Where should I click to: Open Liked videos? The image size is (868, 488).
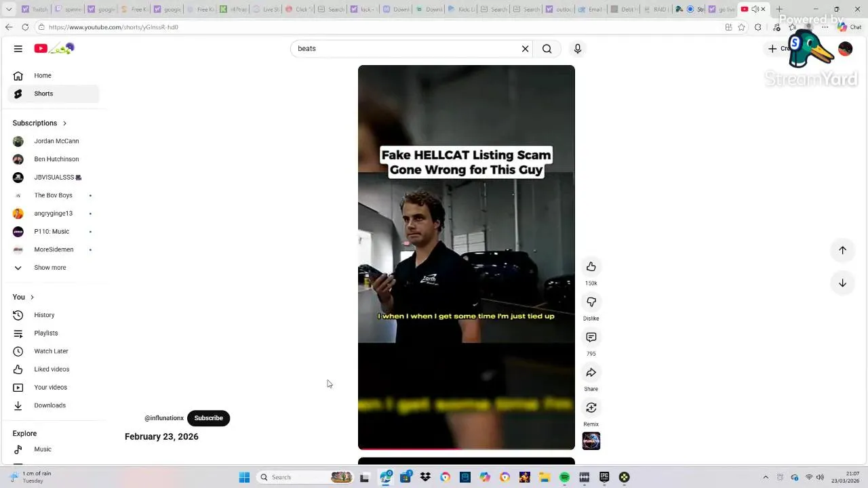(x=54, y=369)
